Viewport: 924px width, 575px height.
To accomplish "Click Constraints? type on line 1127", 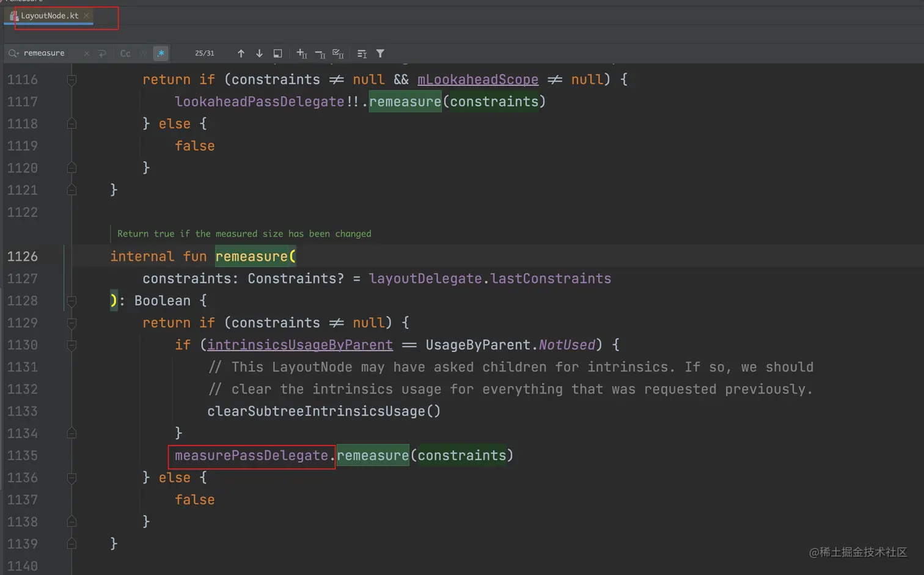I will (x=296, y=279).
